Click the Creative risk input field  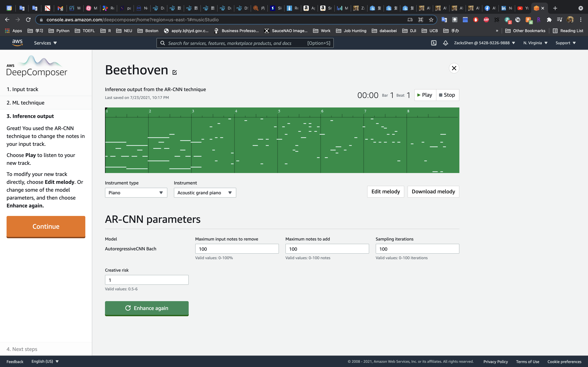147,280
